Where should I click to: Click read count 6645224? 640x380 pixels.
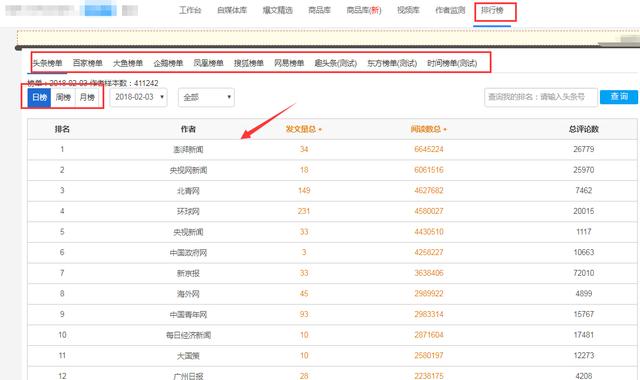pyautogui.click(x=429, y=149)
